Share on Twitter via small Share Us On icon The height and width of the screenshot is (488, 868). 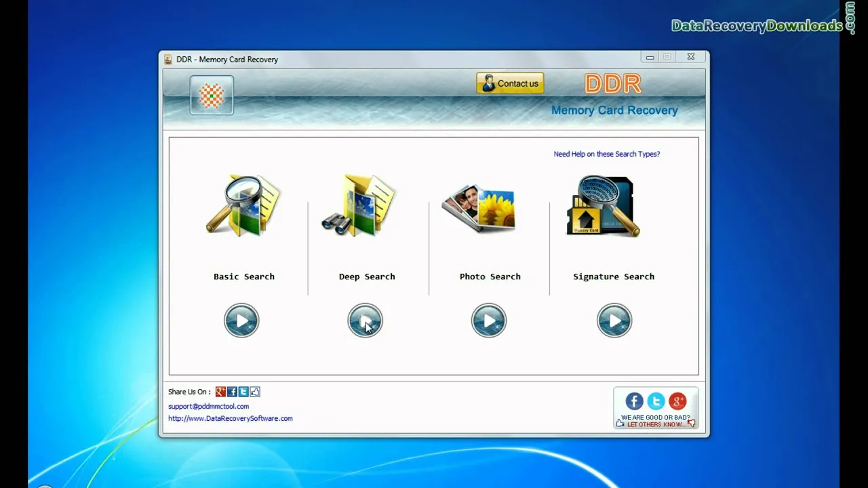(243, 392)
